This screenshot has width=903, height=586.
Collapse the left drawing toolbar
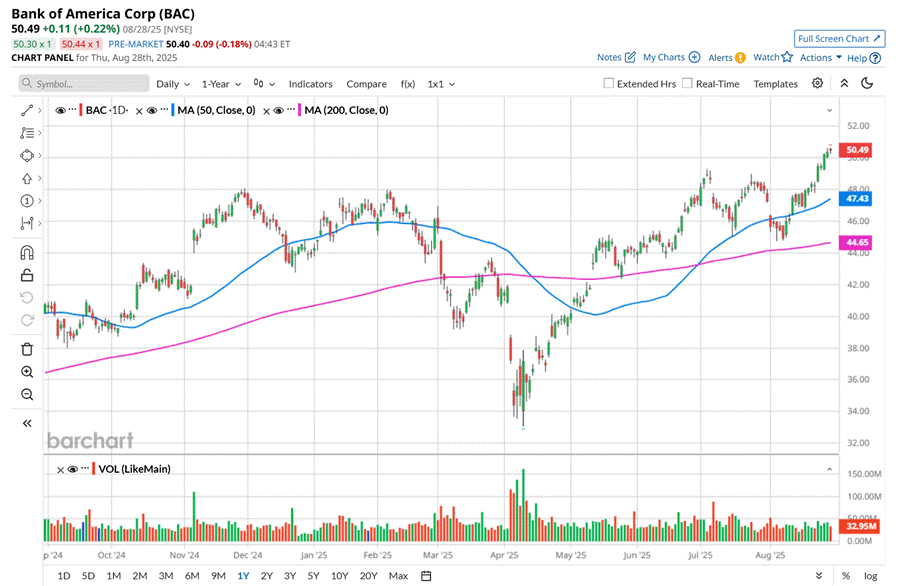[26, 424]
